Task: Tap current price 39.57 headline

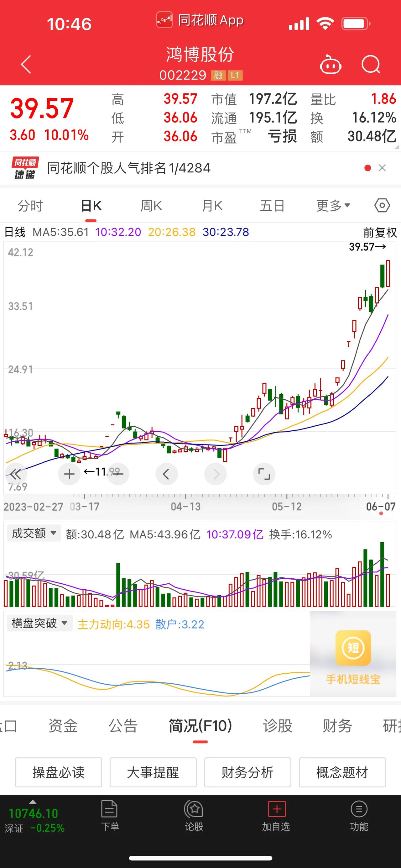Action: point(42,108)
